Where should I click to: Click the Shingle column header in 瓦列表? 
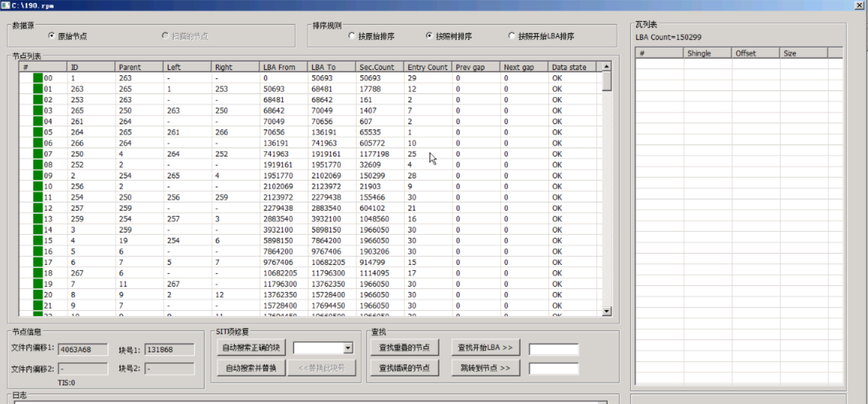coord(707,54)
